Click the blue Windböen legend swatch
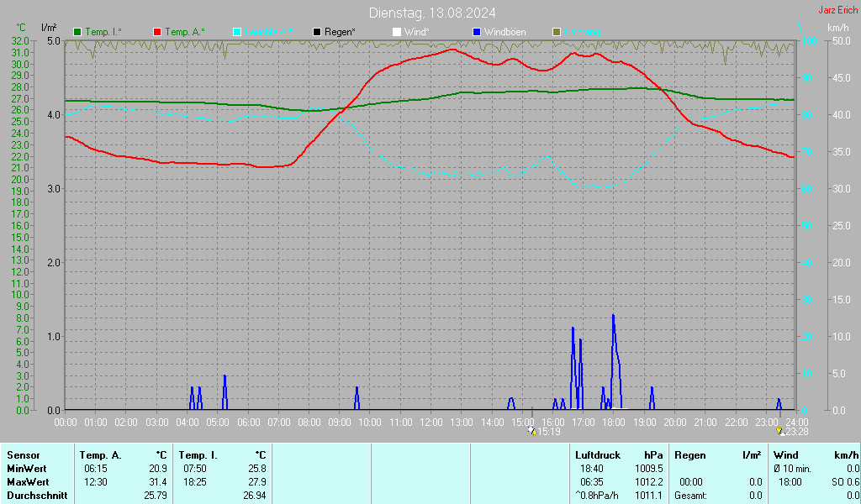Viewport: 861px width, 504px height. (x=477, y=32)
